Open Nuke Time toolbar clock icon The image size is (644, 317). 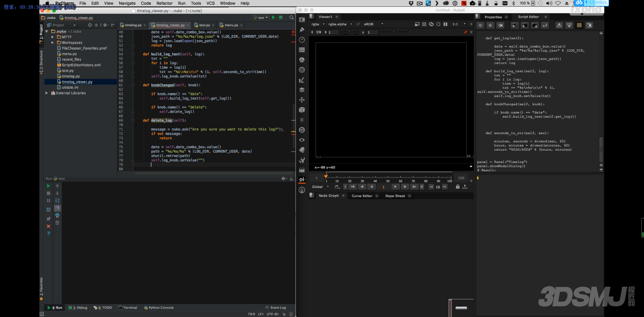pos(302,40)
